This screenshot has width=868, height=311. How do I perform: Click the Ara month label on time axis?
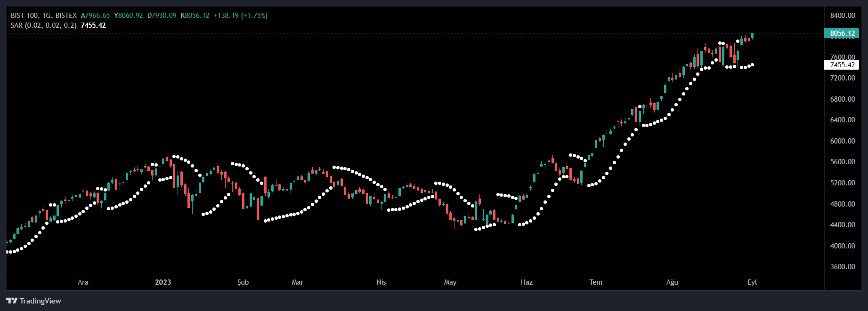[83, 282]
